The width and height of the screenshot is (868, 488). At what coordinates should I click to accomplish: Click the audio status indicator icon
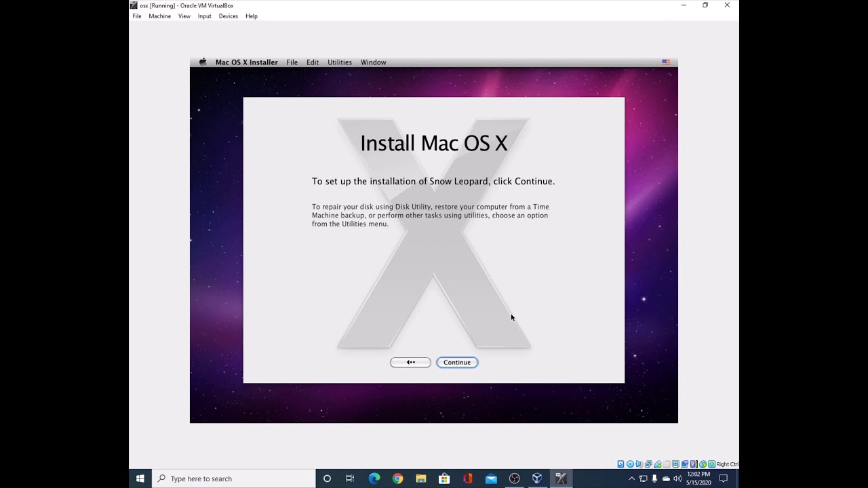point(639,464)
